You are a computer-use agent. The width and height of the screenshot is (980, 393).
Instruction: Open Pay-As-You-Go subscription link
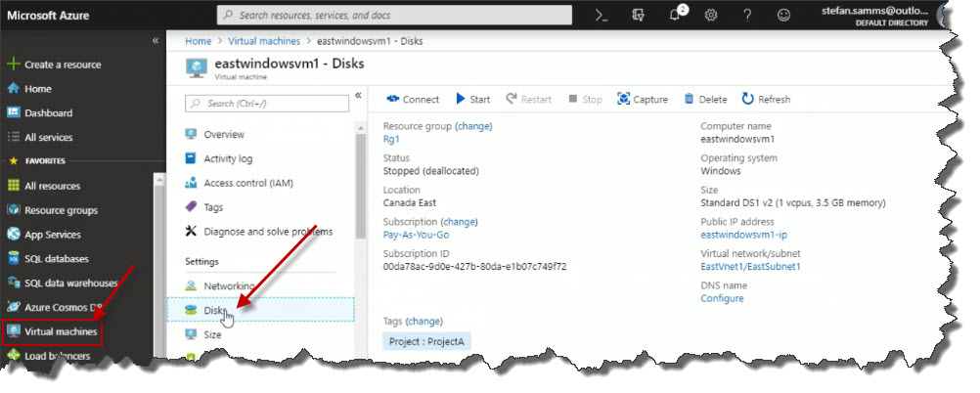[x=416, y=235]
